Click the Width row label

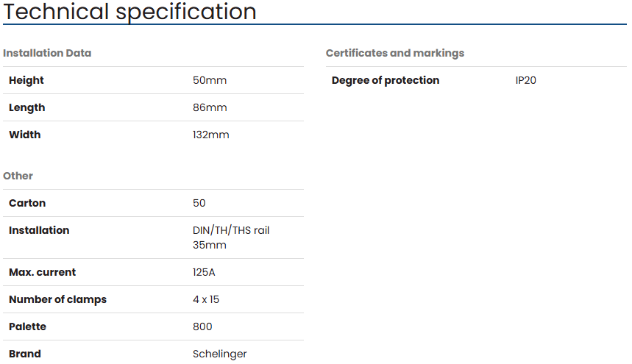(25, 135)
